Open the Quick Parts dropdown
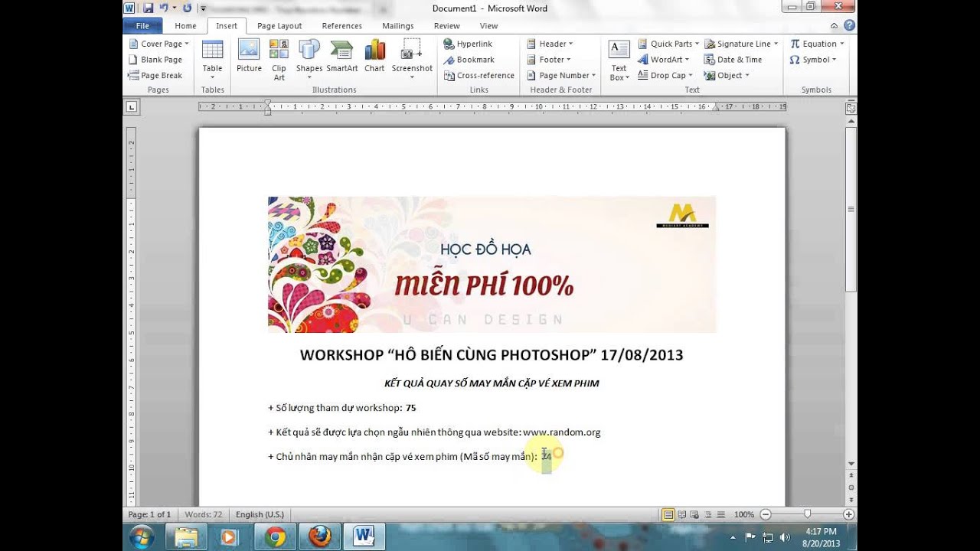 tap(668, 44)
